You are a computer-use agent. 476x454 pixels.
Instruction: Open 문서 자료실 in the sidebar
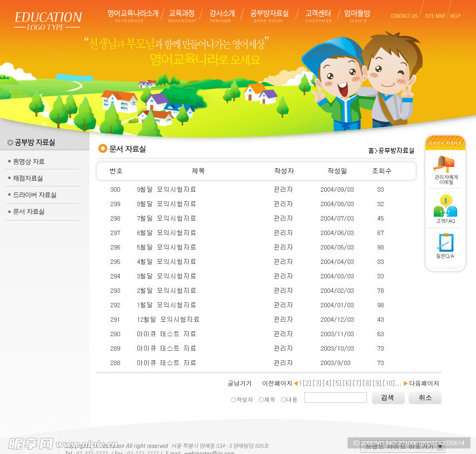(x=28, y=212)
